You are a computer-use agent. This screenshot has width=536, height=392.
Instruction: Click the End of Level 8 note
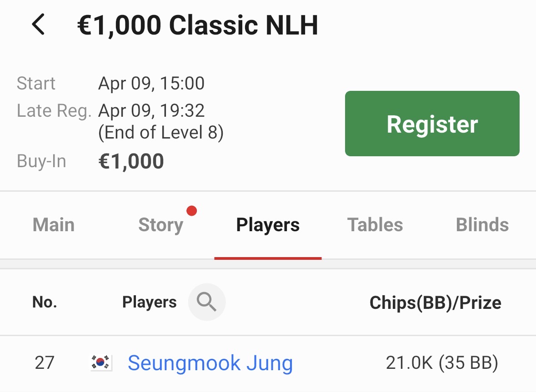(161, 133)
